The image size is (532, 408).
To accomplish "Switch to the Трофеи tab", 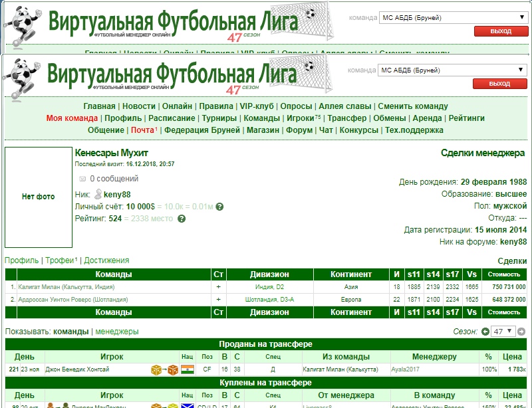I will [x=60, y=260].
